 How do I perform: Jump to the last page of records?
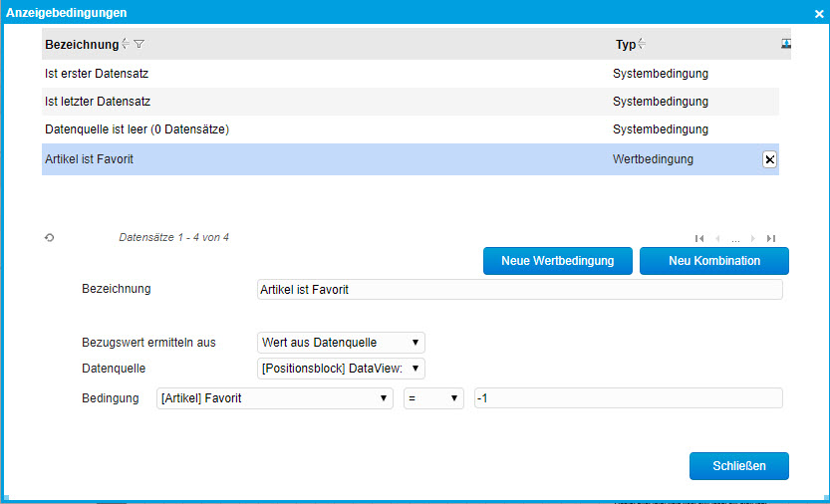(770, 238)
